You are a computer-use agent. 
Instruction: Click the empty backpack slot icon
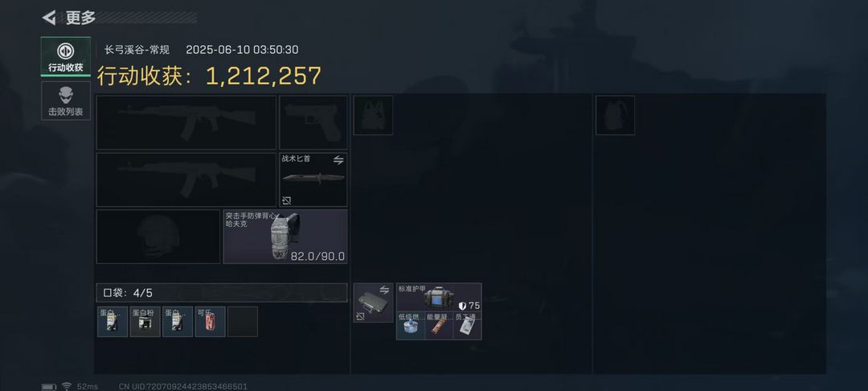coord(615,115)
